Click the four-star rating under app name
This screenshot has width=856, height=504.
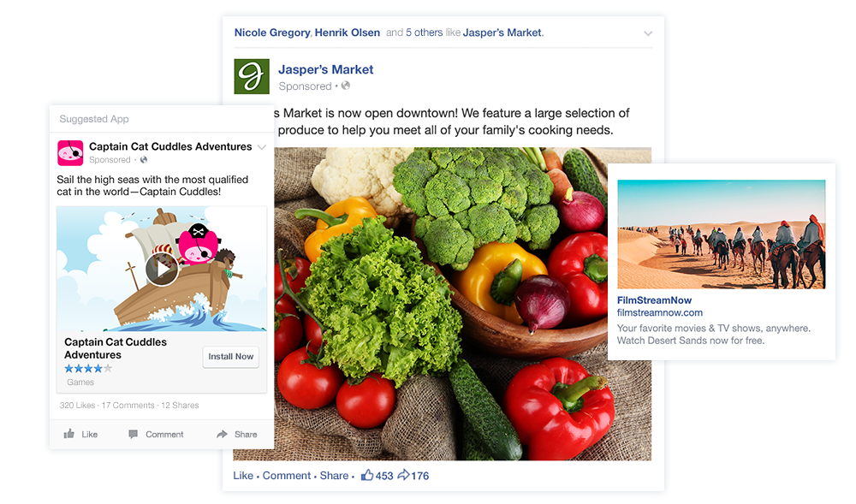pos(88,369)
